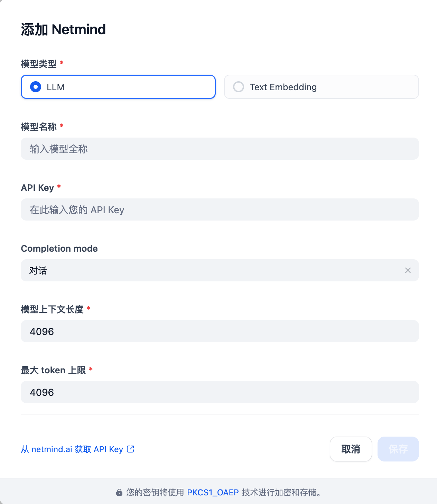Open the PKCS1_OAEP link in footer

(213, 492)
